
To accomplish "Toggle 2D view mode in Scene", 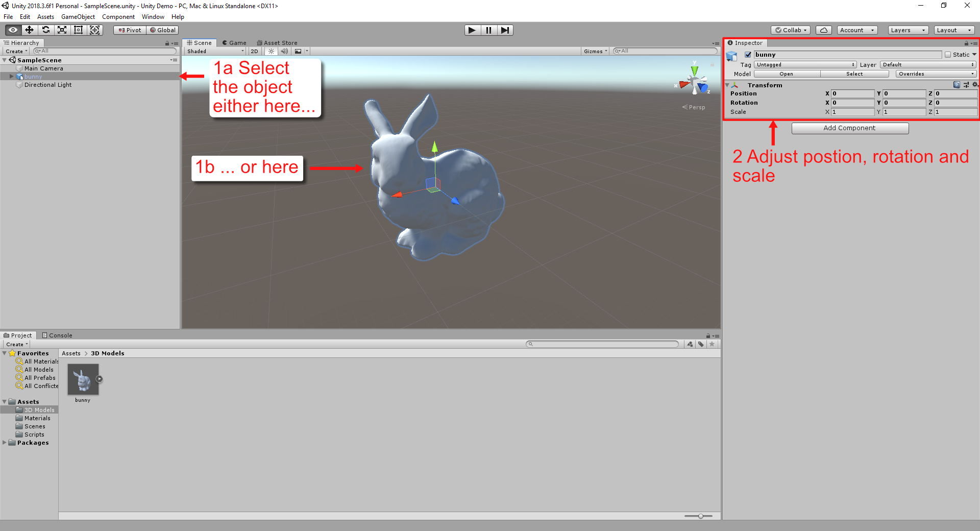I will [254, 51].
